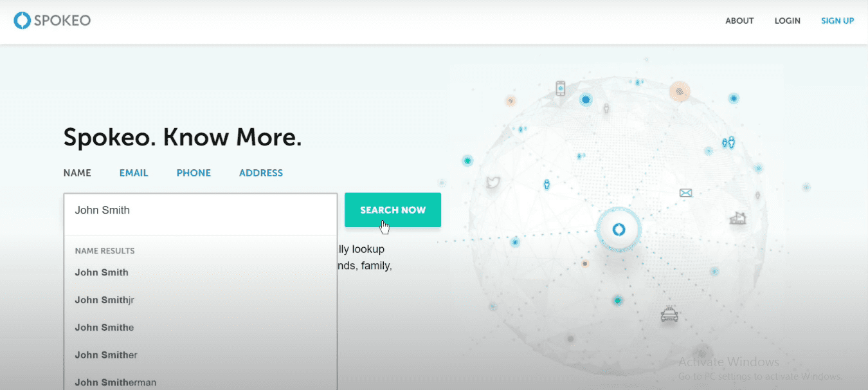
Task: Pick the "John Smithe" suggestion
Action: [104, 328]
